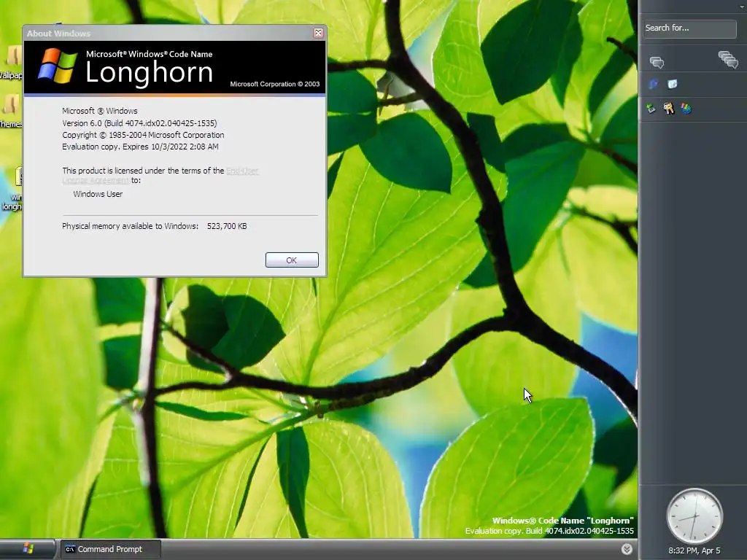
Task: Expand the taskbar double-chevron button
Action: click(627, 549)
